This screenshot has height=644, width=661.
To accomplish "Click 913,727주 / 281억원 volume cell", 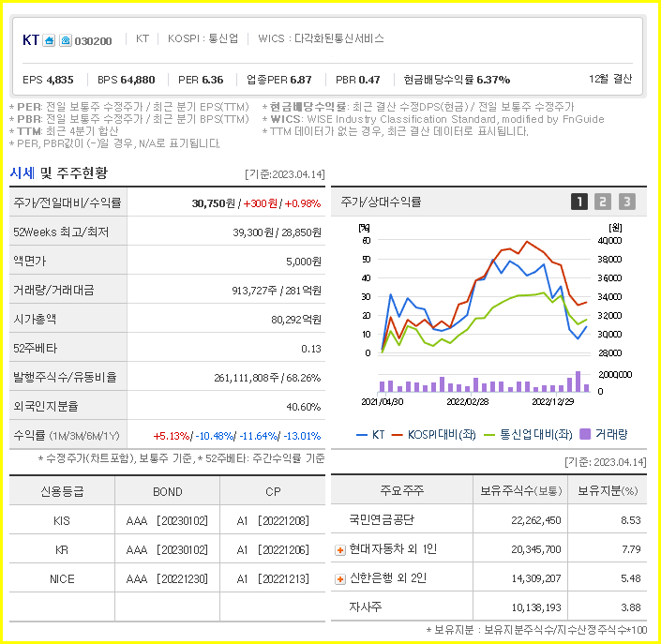I will [277, 291].
